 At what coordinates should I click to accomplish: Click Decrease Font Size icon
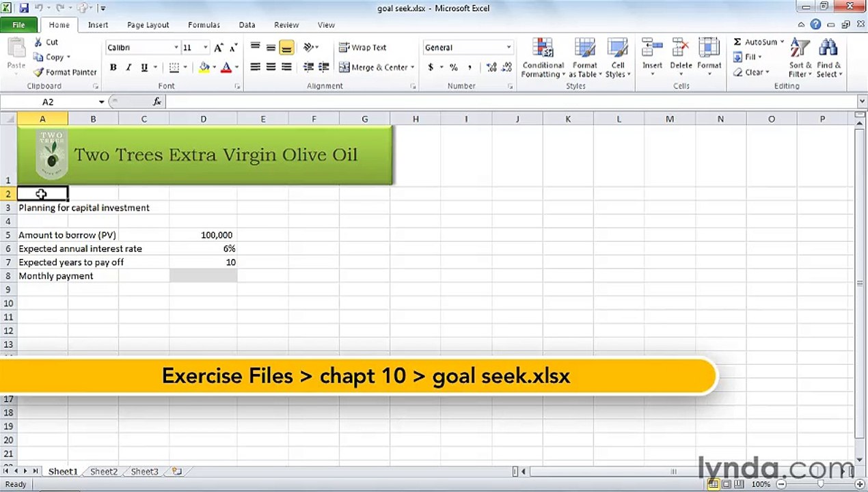pyautogui.click(x=233, y=47)
